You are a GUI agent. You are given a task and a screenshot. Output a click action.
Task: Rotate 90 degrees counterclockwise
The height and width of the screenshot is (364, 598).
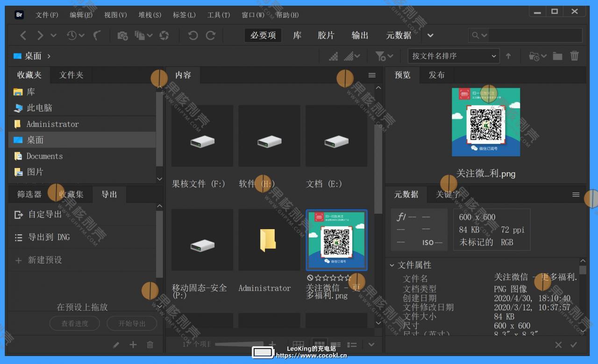pos(193,35)
